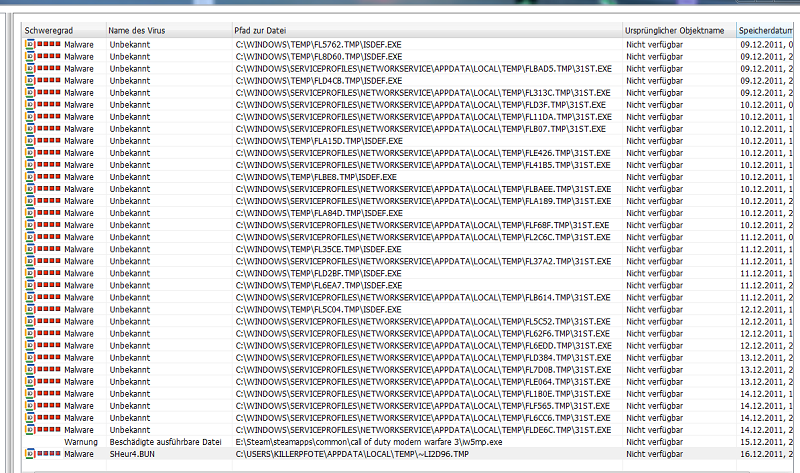Click malware icon for FLA15D.TMP\ISDEF.EXE row
This screenshot has width=800, height=473.
30,141
